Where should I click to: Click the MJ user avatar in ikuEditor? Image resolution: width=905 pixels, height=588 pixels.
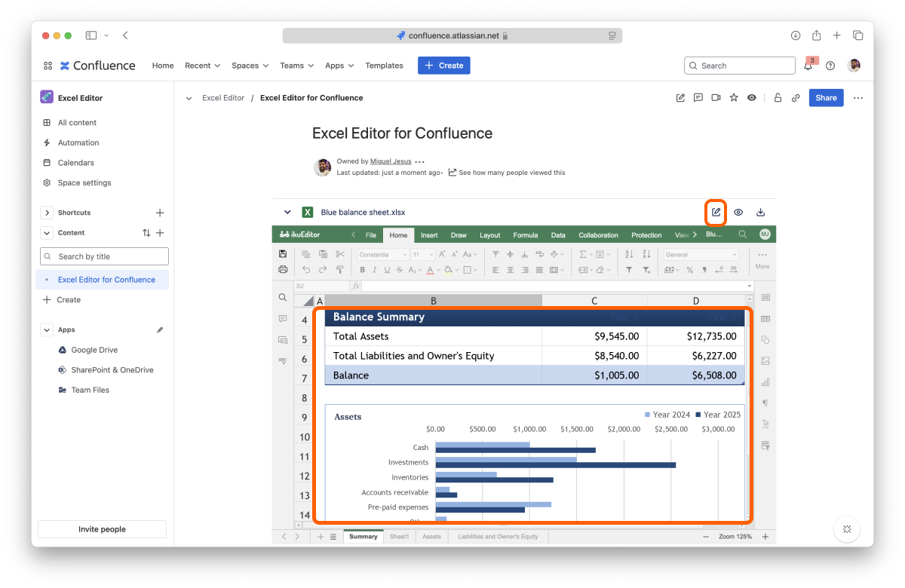pyautogui.click(x=765, y=234)
